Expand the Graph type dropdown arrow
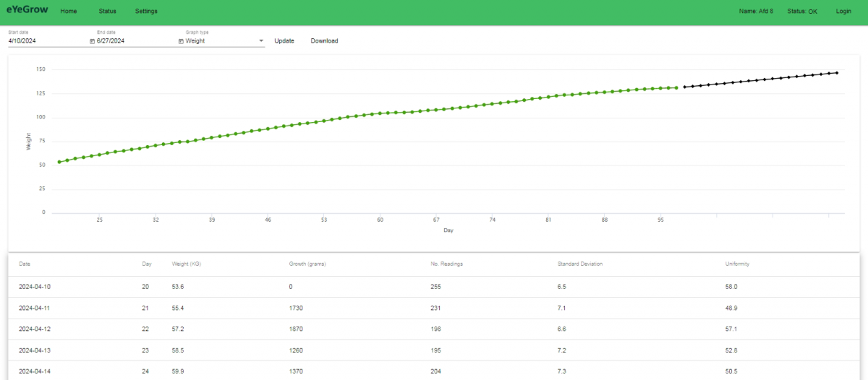868x380 pixels. pos(261,41)
